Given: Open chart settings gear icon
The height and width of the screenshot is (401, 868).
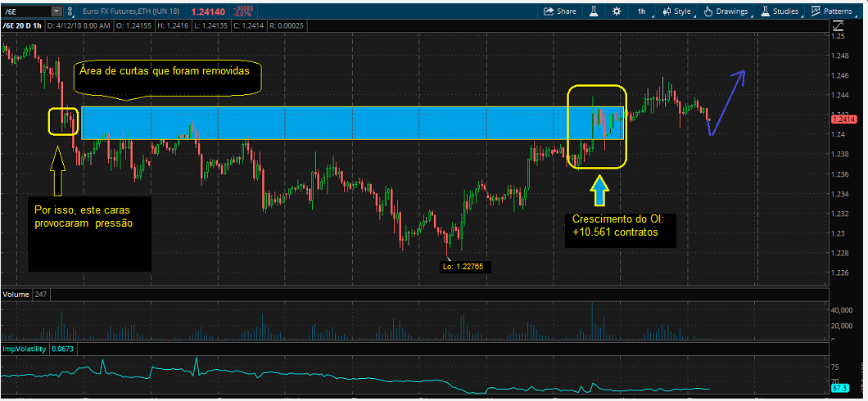Looking at the screenshot, I should [x=617, y=11].
